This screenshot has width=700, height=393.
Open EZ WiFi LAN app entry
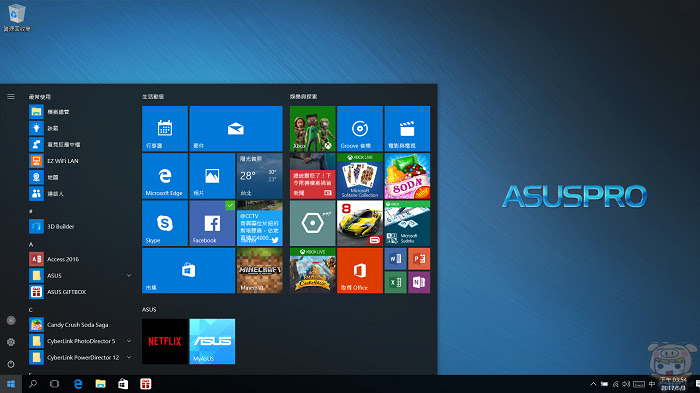tap(80, 161)
